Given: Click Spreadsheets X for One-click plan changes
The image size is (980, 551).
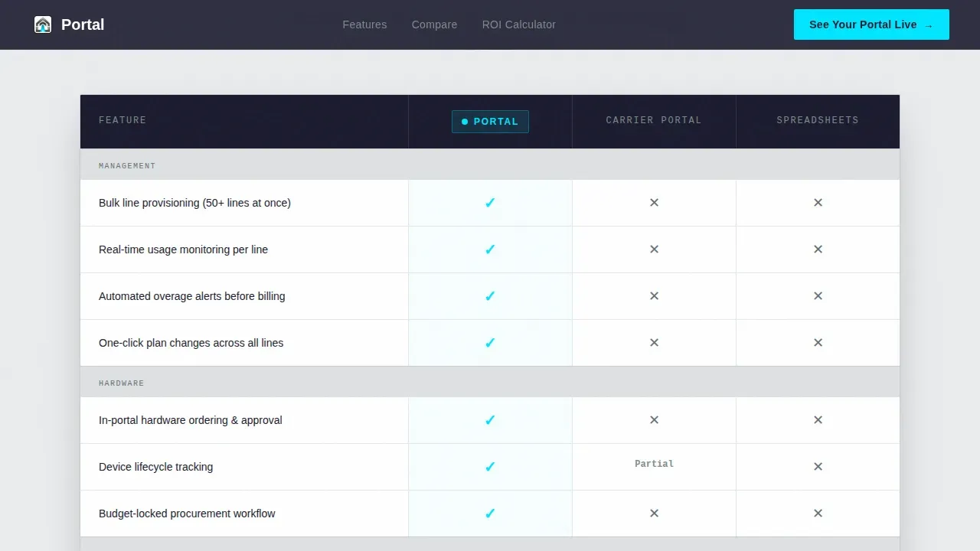Looking at the screenshot, I should [x=818, y=343].
